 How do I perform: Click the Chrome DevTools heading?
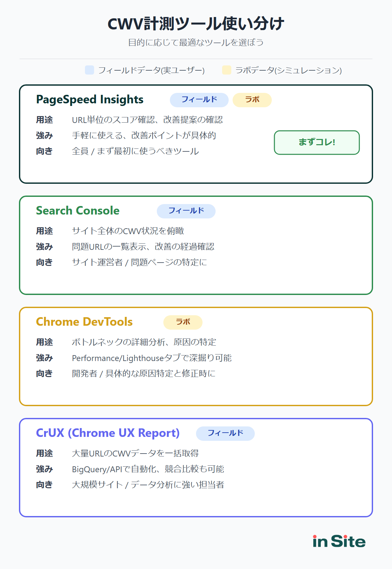point(84,322)
